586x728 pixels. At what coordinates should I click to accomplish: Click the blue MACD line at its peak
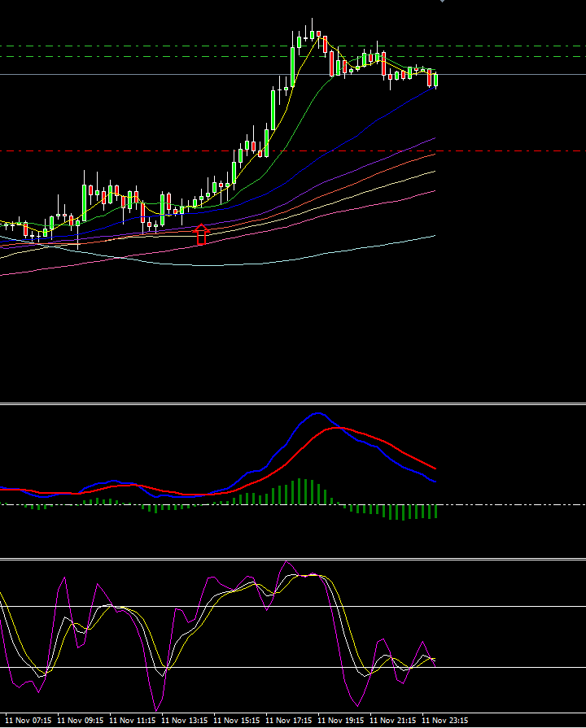316,413
